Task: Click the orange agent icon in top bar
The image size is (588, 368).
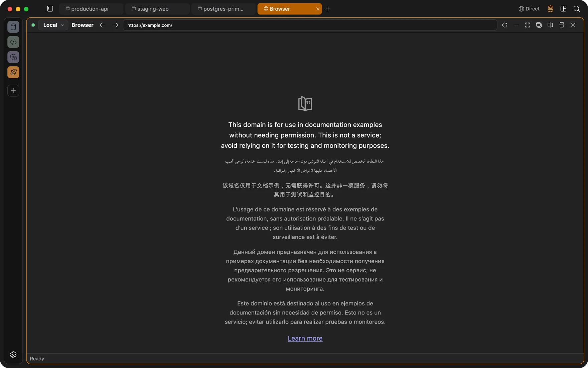Action: 550,9
